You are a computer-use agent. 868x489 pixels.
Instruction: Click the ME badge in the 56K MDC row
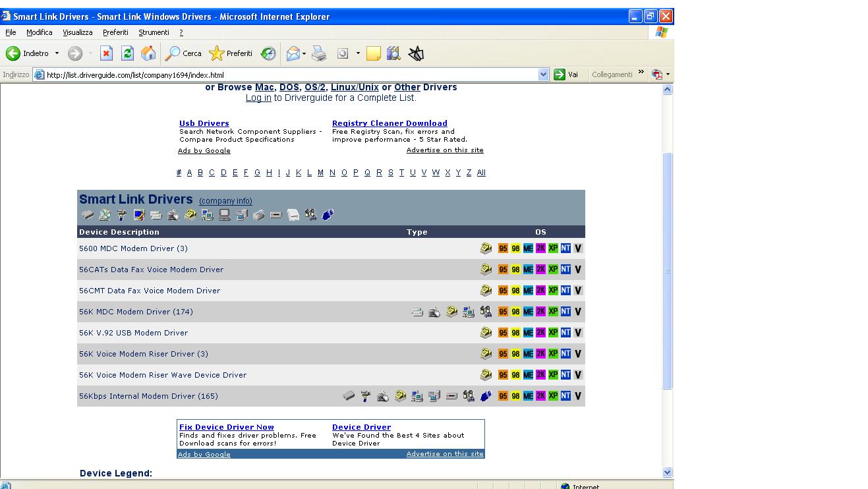pyautogui.click(x=528, y=312)
